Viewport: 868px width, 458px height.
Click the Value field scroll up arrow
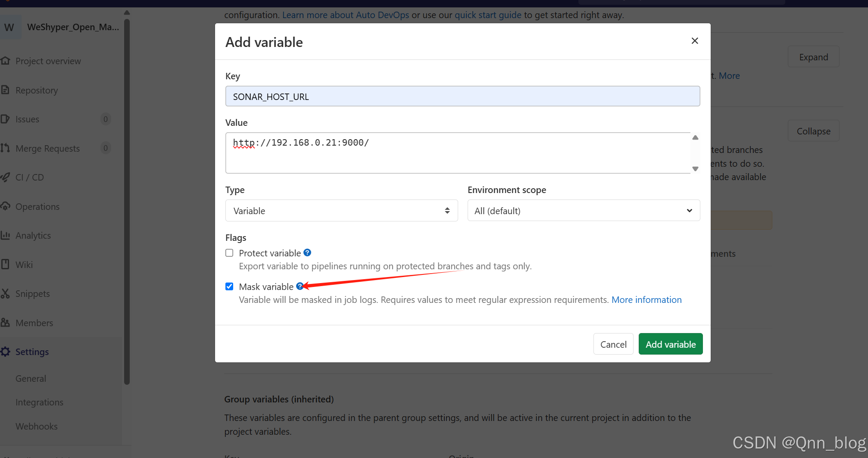tap(695, 137)
